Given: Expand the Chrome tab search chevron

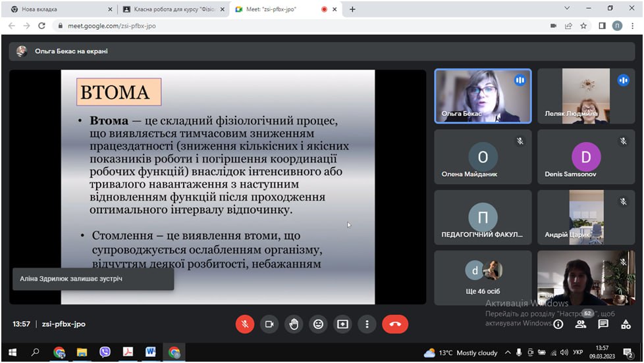Looking at the screenshot, I should (x=567, y=9).
